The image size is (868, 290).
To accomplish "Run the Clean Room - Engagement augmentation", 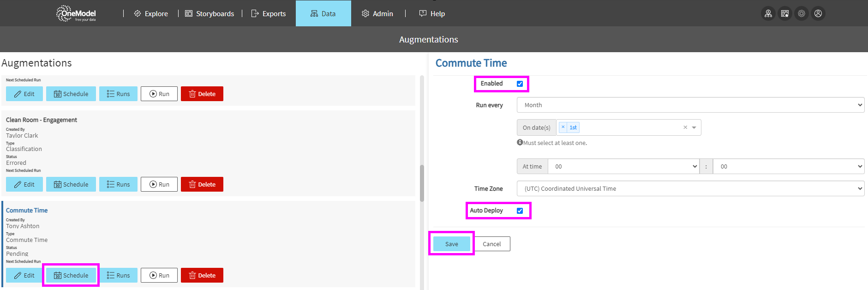I will pyautogui.click(x=159, y=184).
